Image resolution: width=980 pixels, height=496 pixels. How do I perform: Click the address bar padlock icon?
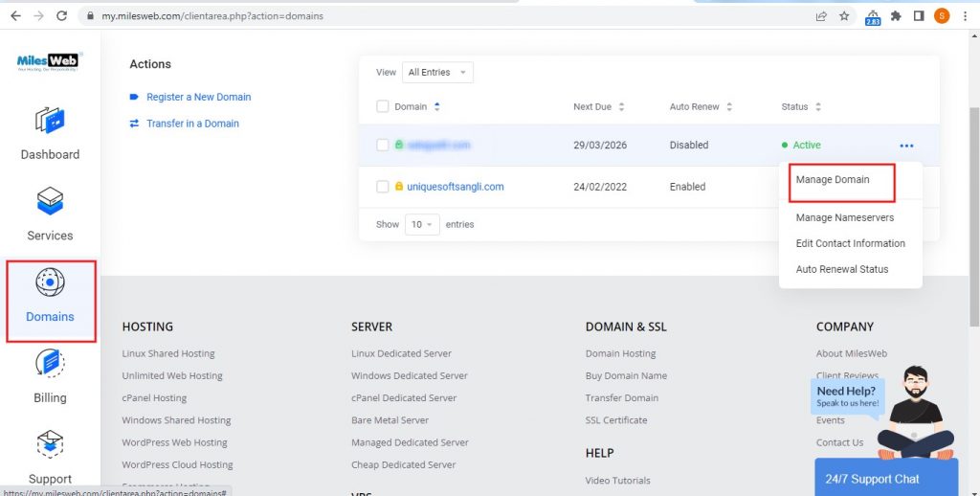91,16
